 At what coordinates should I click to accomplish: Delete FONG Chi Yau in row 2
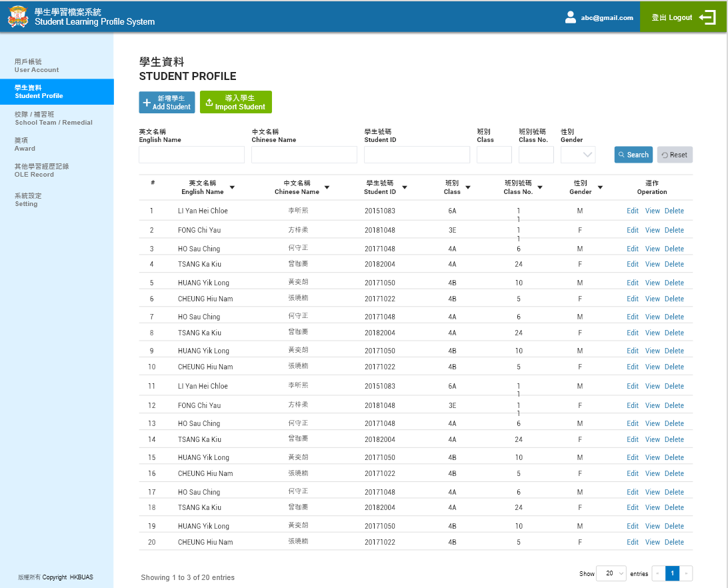[x=674, y=230]
